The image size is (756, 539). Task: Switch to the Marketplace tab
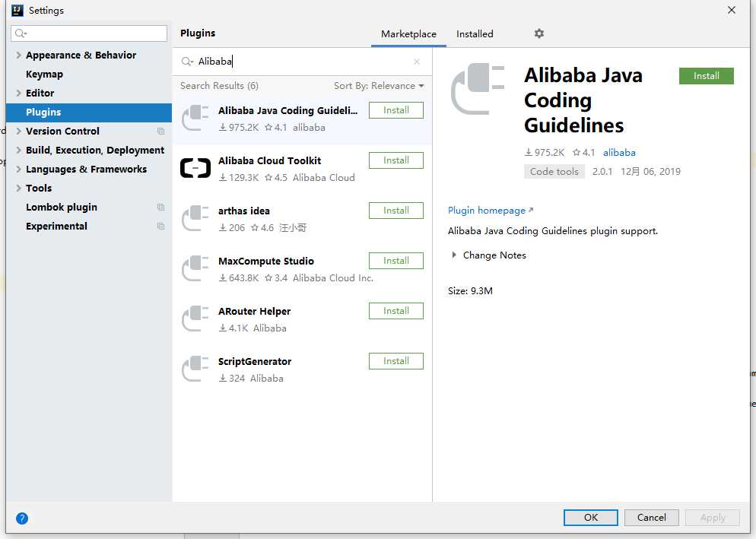408,34
